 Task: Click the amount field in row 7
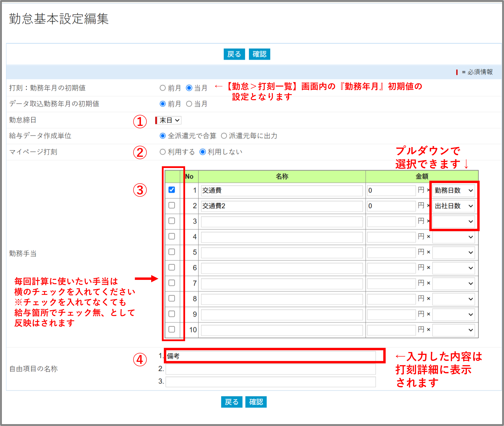(x=391, y=283)
